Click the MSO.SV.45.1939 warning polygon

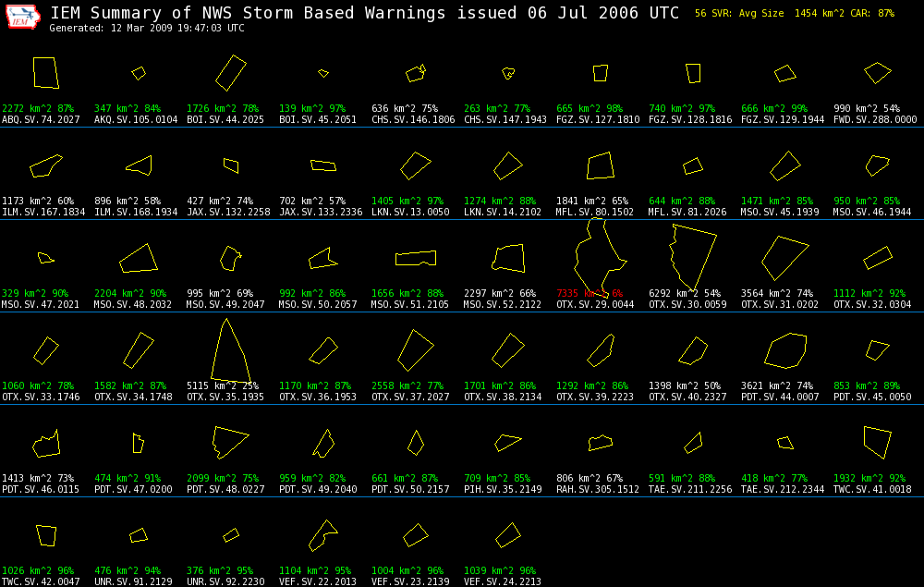click(784, 165)
